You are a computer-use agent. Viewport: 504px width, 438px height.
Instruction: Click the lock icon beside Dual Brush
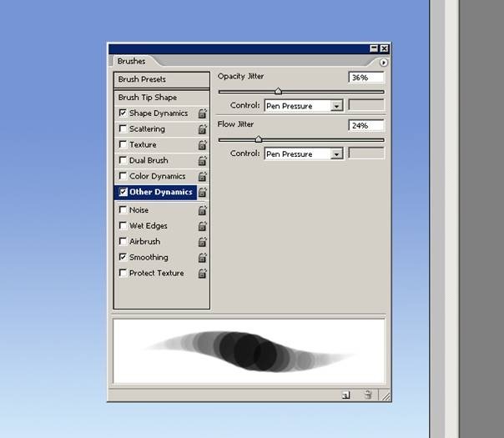[x=202, y=161]
